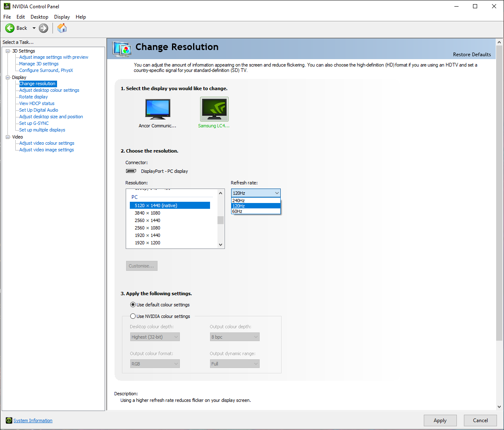
Task: Click the NVIDIA Control Panel title icon
Action: [x=7, y=6]
